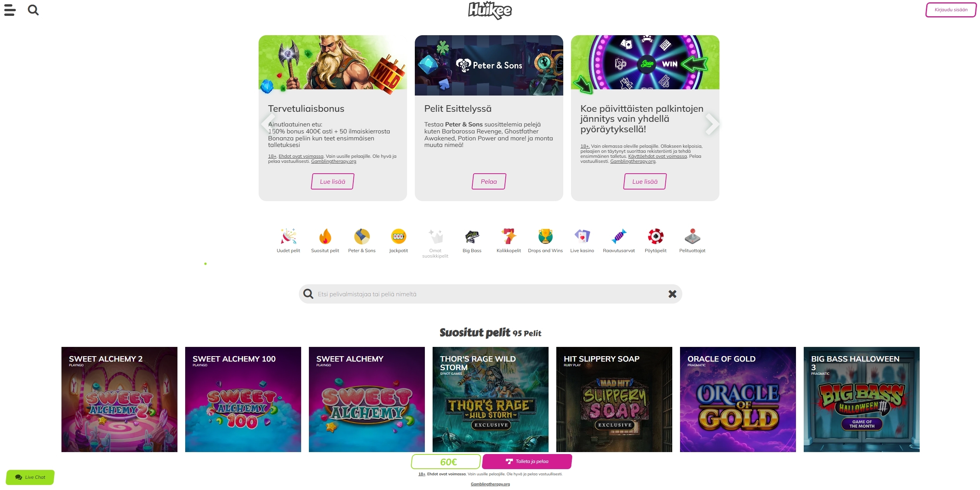
Task: Click the 60€ deposit amount field
Action: 446,462
